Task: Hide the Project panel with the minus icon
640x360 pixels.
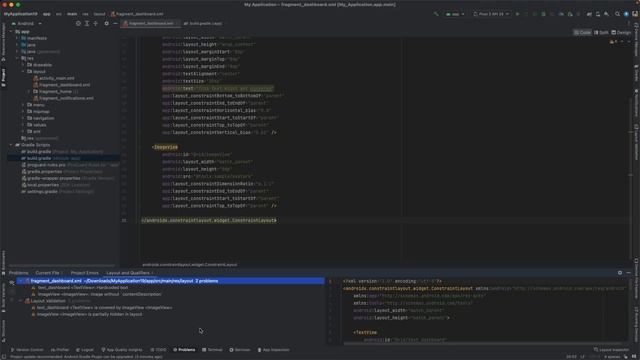Action: tap(115, 24)
